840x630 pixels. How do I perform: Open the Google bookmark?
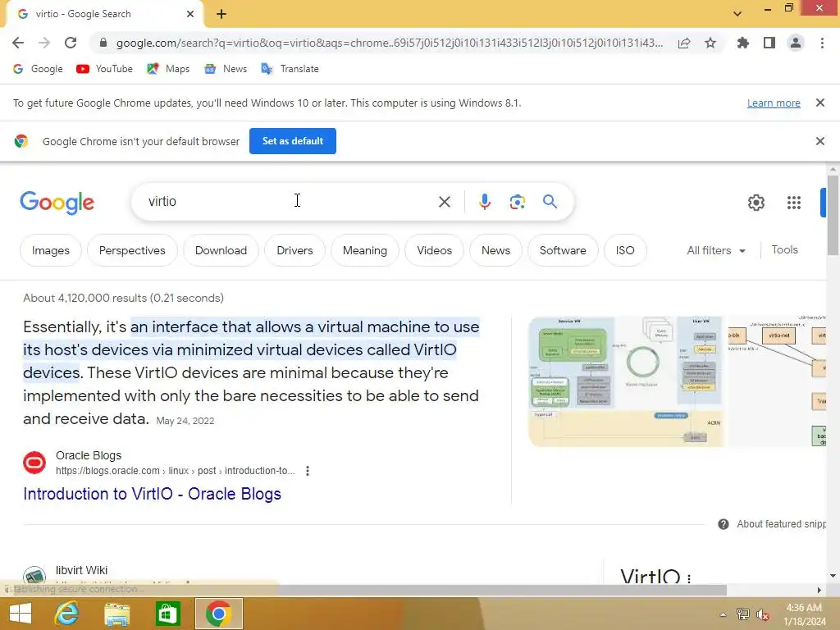pyautogui.click(x=38, y=69)
